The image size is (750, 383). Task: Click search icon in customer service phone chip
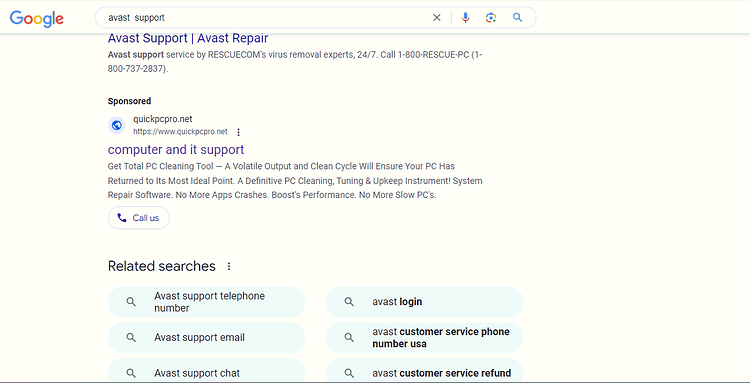click(349, 338)
